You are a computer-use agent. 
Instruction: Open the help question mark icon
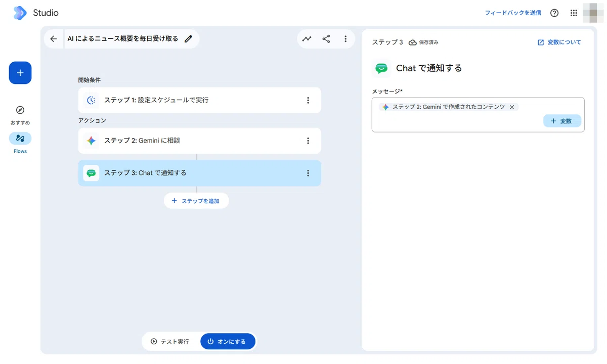[554, 13]
